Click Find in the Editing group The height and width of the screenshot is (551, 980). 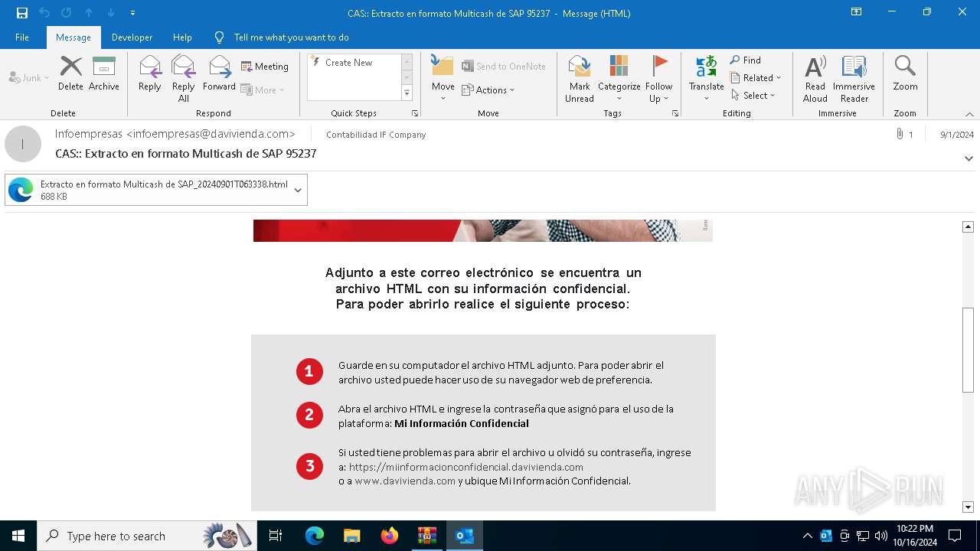pyautogui.click(x=745, y=60)
